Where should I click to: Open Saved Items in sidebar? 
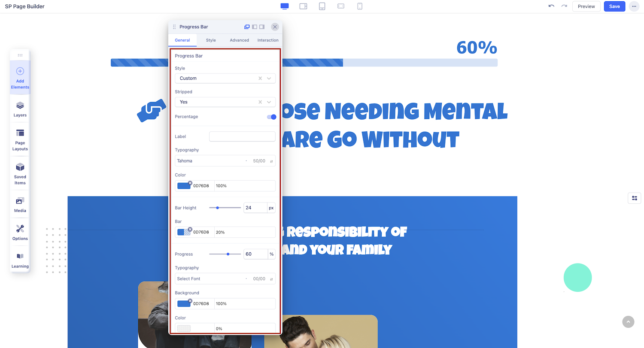[x=20, y=173]
